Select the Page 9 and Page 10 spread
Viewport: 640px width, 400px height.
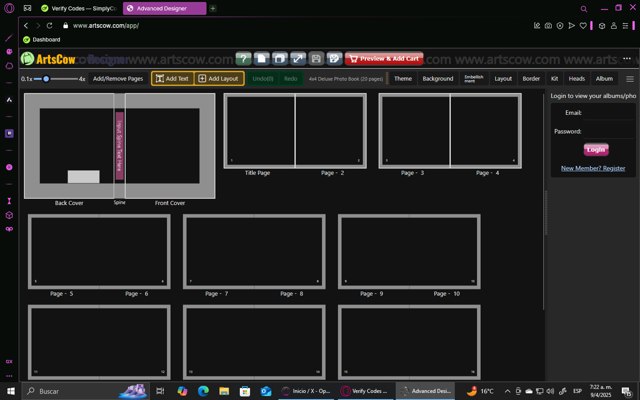409,251
